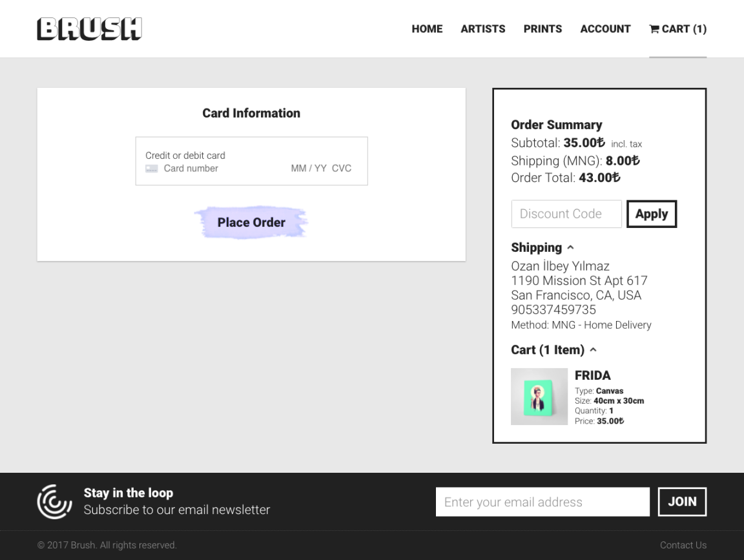Join the email newsletter
Screen dimensions: 744x560
682,502
